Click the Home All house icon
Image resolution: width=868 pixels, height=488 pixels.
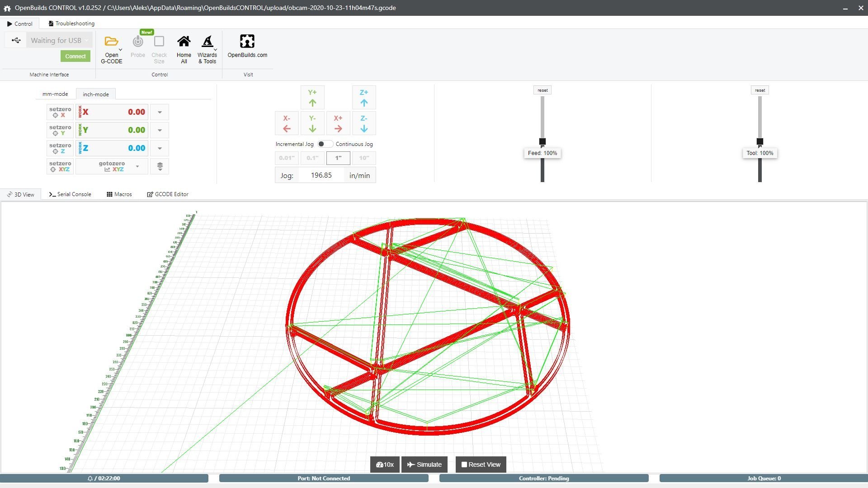tap(184, 42)
